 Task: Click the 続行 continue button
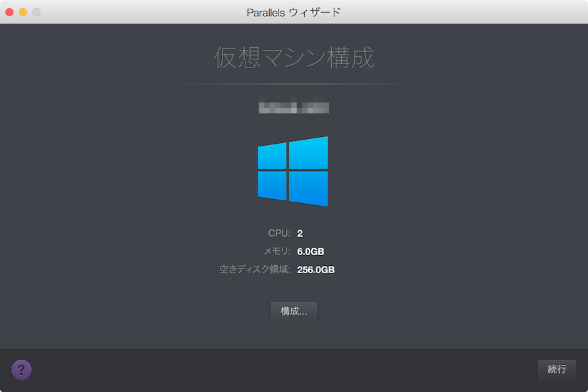pyautogui.click(x=557, y=370)
